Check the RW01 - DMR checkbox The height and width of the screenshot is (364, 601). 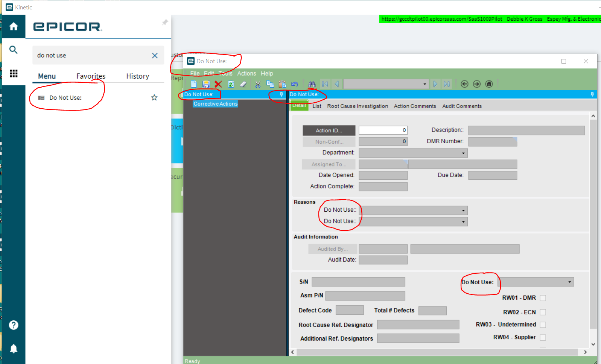tap(543, 298)
